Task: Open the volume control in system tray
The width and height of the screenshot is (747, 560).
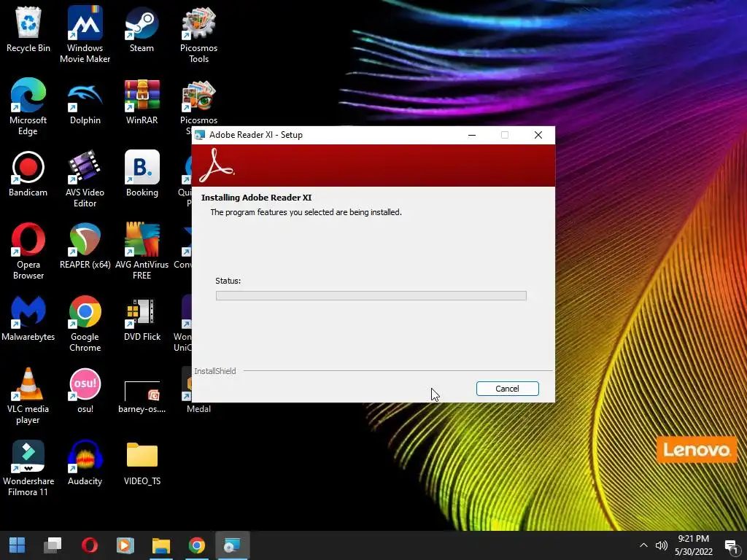Action: (x=661, y=545)
